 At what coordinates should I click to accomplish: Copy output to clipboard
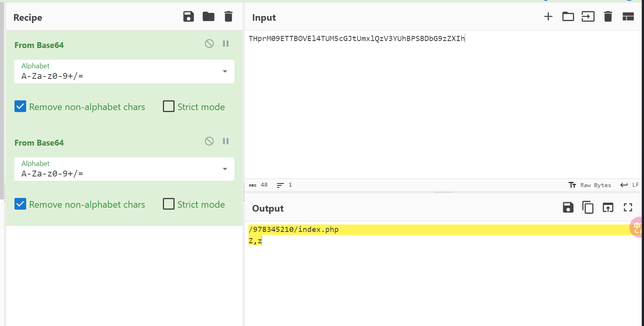tap(588, 208)
